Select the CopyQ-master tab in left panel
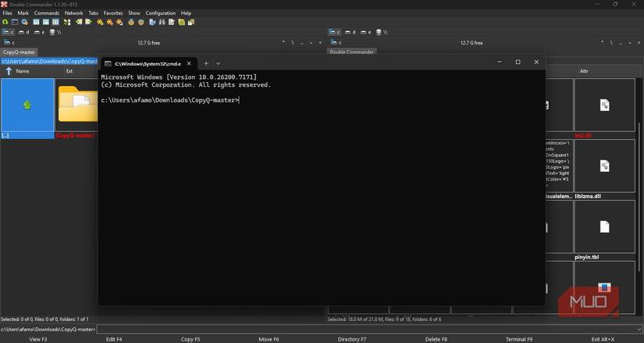644x343 pixels. tap(19, 52)
